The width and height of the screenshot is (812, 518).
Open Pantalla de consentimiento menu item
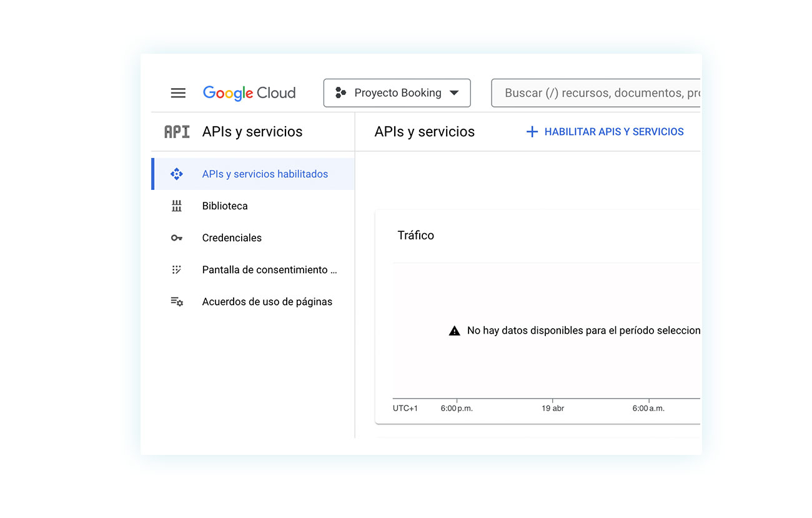253,270
